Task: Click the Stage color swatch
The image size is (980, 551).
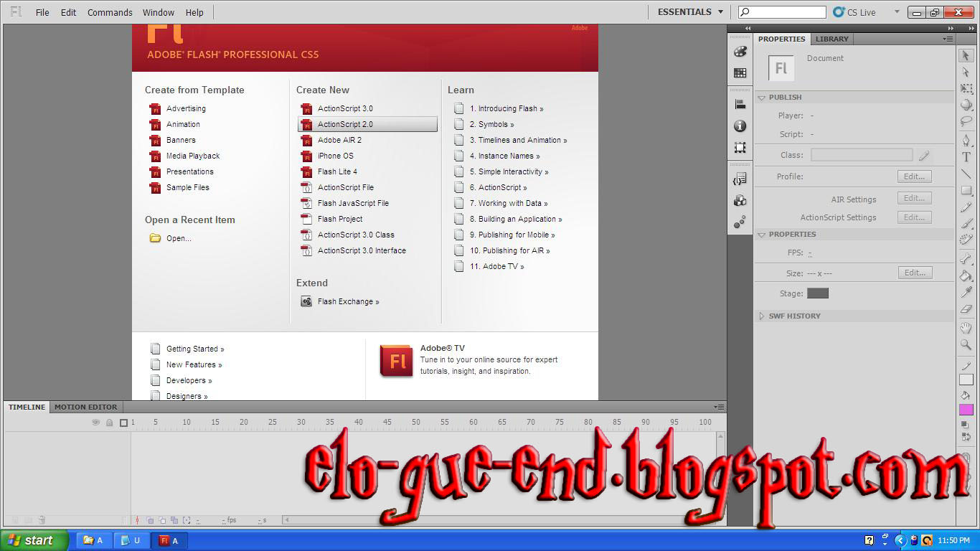Action: pyautogui.click(x=818, y=293)
